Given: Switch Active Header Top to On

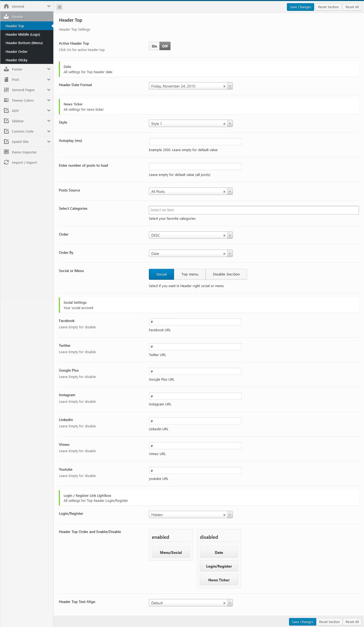Looking at the screenshot, I should click(154, 46).
